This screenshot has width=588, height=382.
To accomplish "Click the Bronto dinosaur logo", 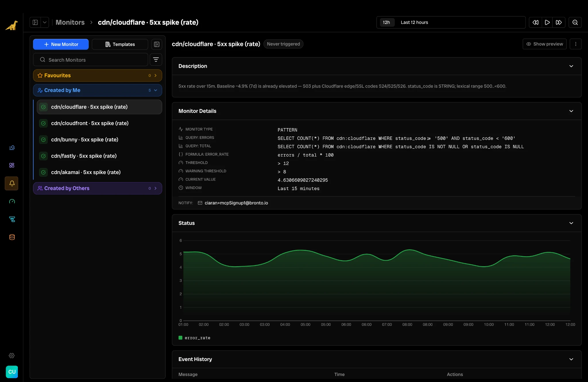I will coord(11,25).
